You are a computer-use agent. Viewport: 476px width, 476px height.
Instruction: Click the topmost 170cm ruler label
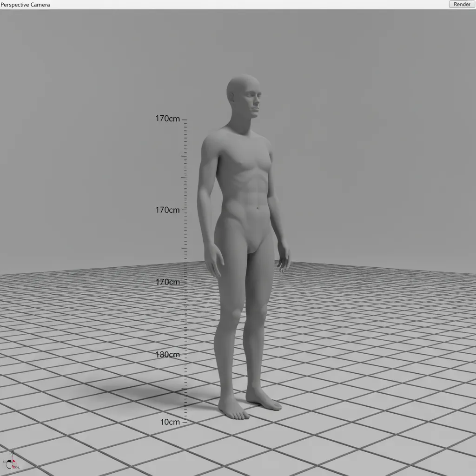point(167,119)
